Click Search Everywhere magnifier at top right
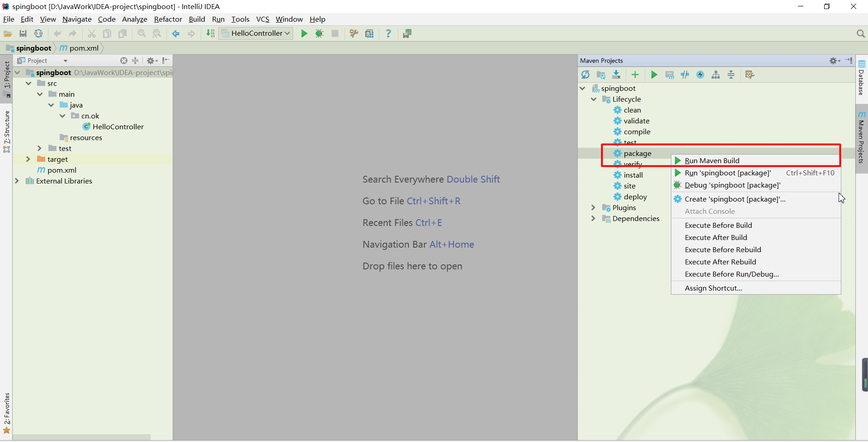 click(860, 33)
